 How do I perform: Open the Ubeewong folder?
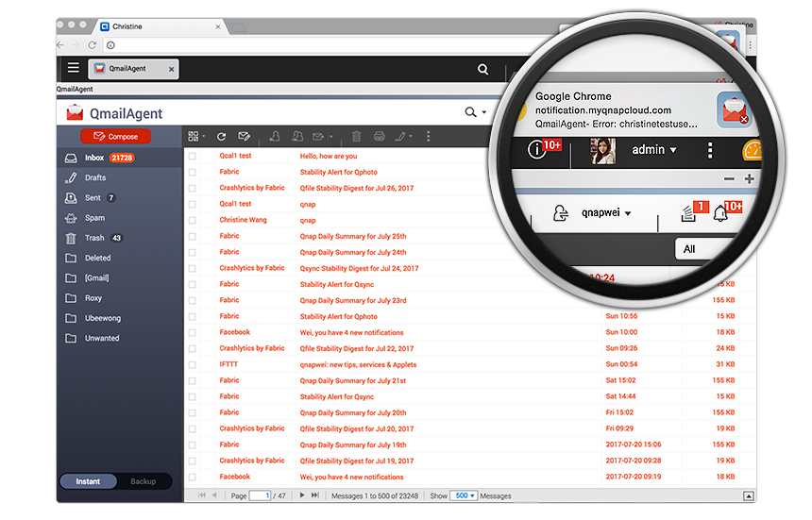(x=120, y=318)
